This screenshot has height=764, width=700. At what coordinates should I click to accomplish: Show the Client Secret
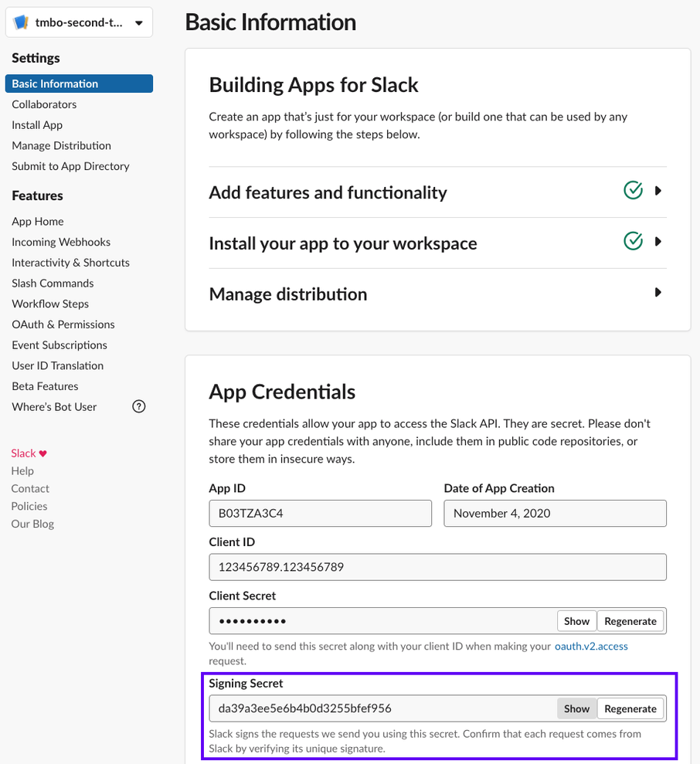tap(576, 620)
